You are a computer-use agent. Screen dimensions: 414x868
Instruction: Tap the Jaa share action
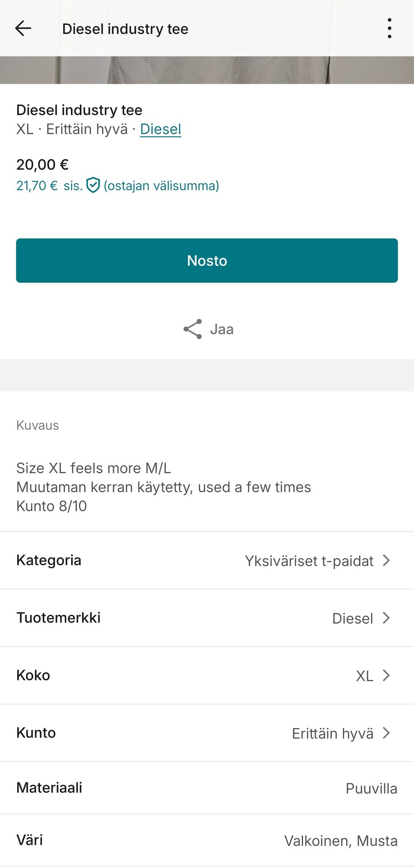[221, 329]
